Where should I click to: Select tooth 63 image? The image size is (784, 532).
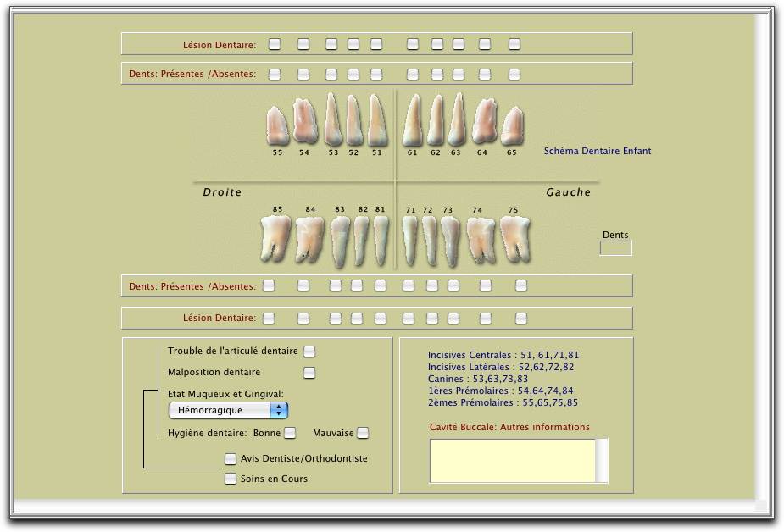click(457, 119)
